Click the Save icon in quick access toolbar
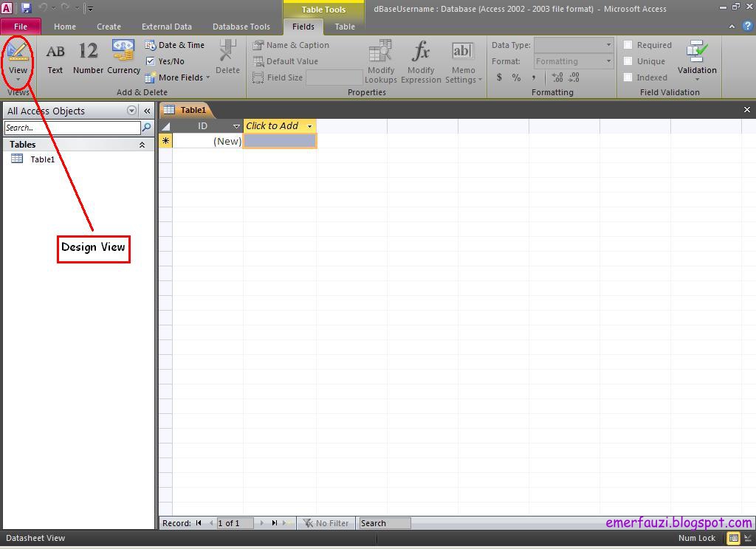The width and height of the screenshot is (756, 549). (26, 7)
